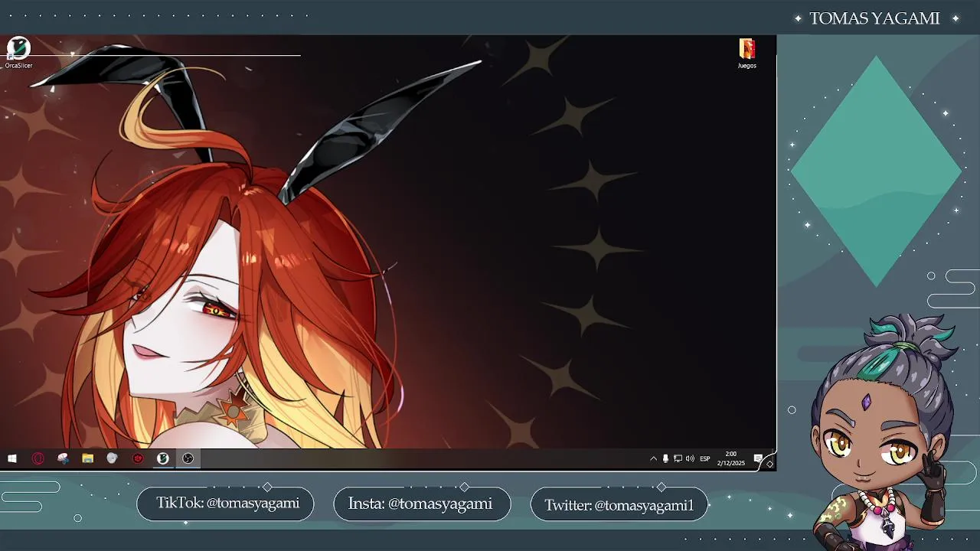Switch to OrcaSlicer in the taskbar
Image resolution: width=980 pixels, height=551 pixels.
coord(162,458)
